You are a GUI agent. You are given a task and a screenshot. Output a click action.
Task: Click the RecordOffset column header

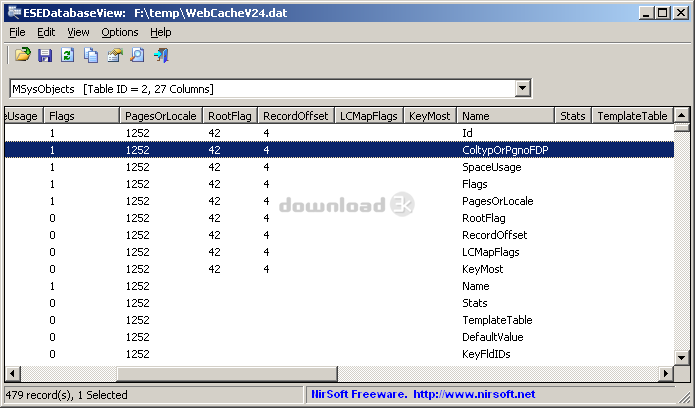pos(295,116)
